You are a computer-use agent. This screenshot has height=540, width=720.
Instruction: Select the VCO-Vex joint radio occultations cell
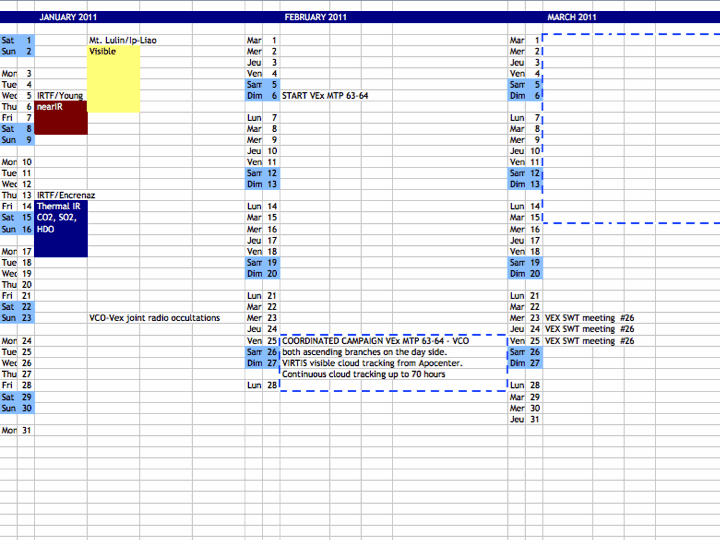(x=154, y=318)
